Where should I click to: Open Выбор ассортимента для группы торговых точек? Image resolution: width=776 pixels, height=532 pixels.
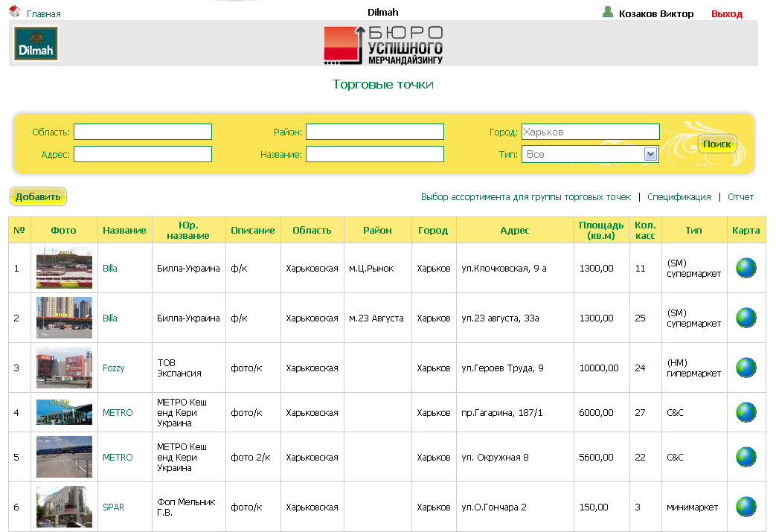526,197
